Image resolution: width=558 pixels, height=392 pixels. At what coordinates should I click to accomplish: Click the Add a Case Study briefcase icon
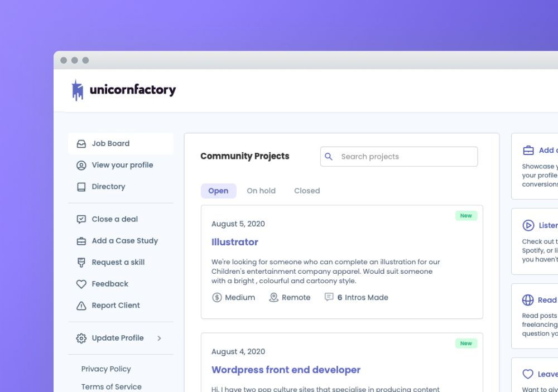(x=81, y=241)
